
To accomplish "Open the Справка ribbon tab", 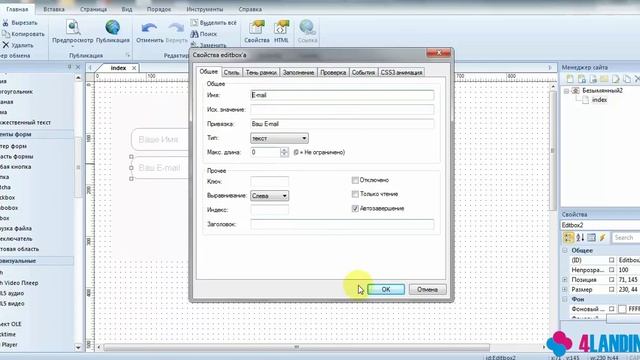I will [x=250, y=9].
